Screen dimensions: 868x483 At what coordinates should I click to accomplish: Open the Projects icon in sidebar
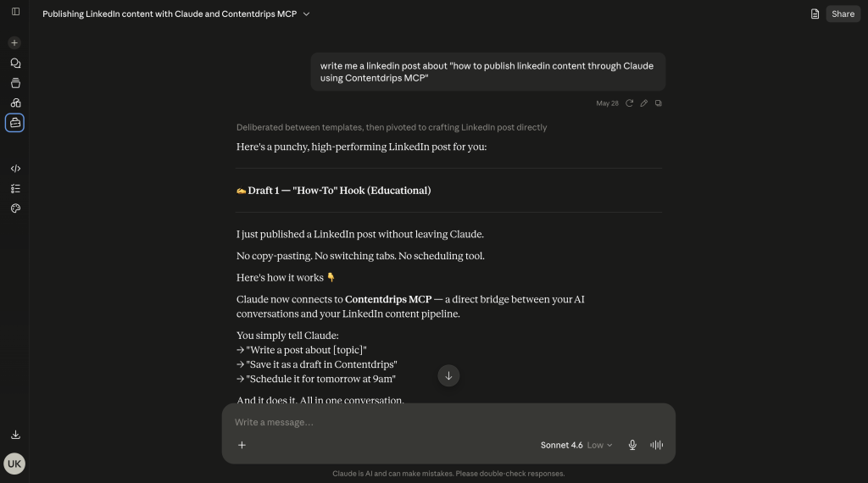(x=15, y=83)
